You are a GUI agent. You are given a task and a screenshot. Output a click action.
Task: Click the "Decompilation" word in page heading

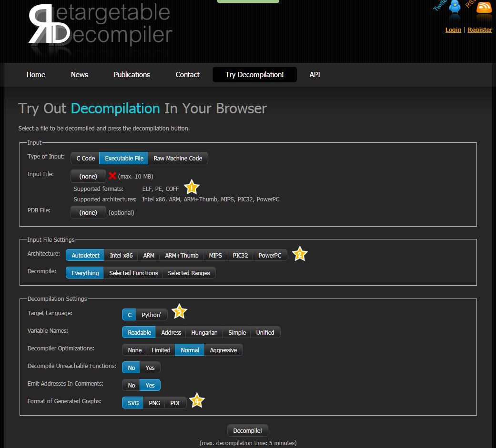click(115, 109)
